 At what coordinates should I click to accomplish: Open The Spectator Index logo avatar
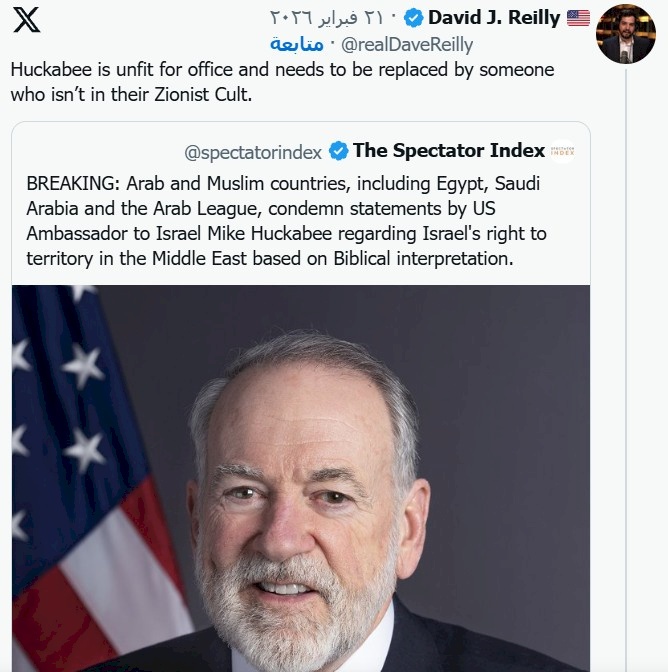click(x=563, y=151)
